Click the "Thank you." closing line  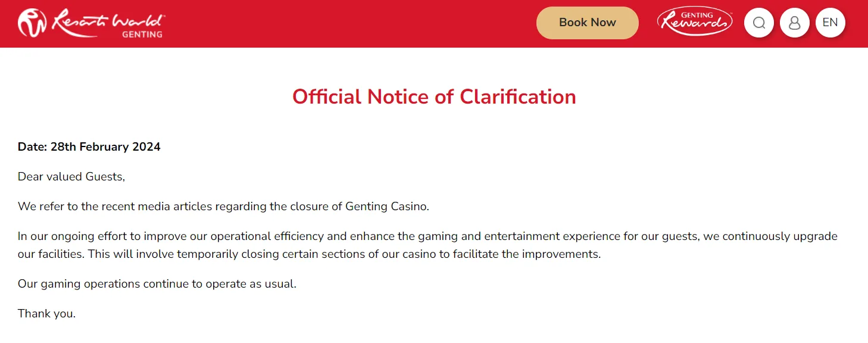click(46, 313)
